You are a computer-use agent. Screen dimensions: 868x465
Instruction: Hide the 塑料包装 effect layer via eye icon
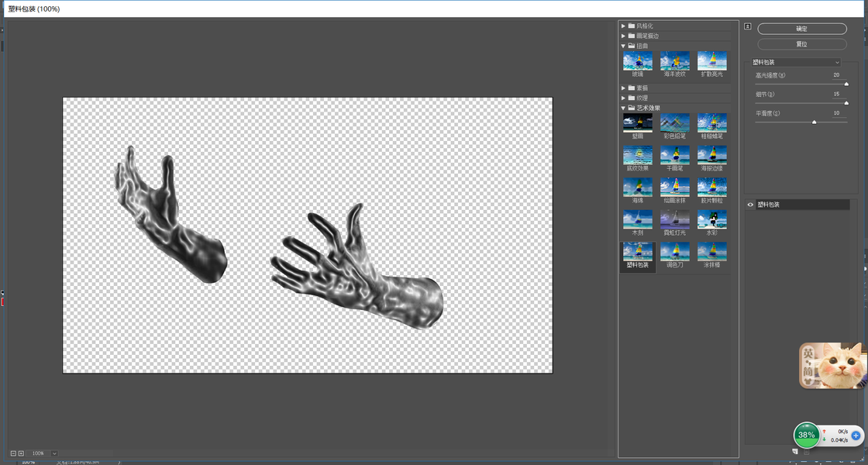coord(750,205)
